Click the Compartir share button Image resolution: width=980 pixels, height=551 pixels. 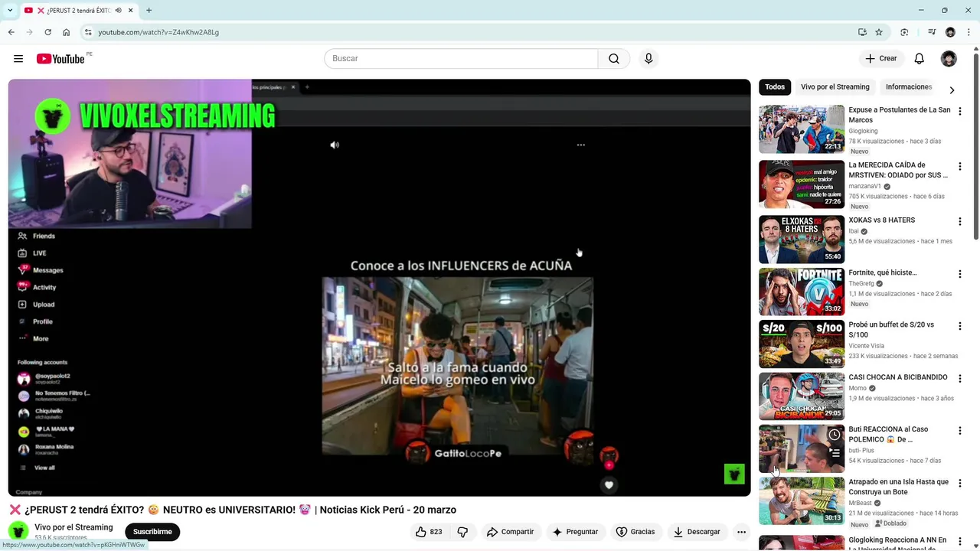511,532
